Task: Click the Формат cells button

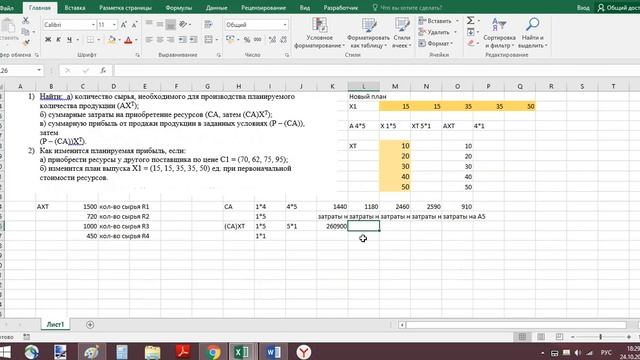Action: click(x=436, y=43)
